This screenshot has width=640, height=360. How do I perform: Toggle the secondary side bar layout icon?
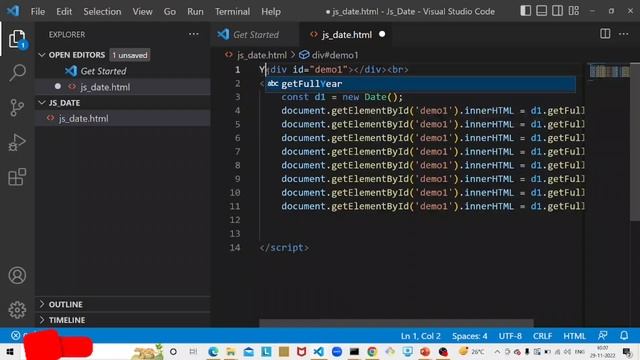[x=558, y=11]
